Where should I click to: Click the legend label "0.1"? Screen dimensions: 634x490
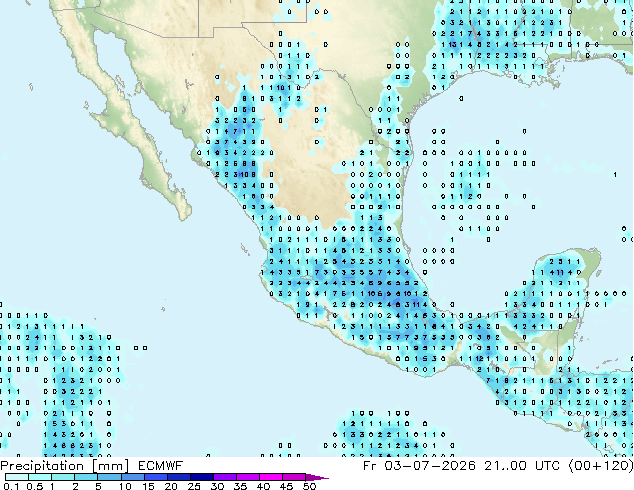(11, 486)
